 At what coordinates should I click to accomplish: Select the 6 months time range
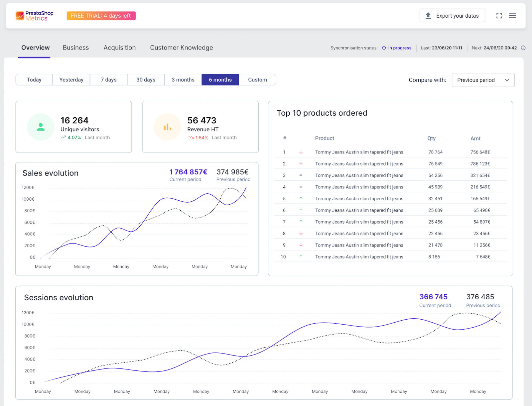pos(220,80)
